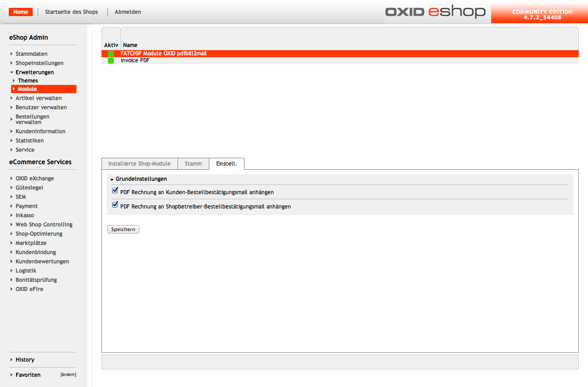Uncheck PDF Rechnung an Shopbetreiber-Bestellbestätigungsmail

(x=115, y=205)
